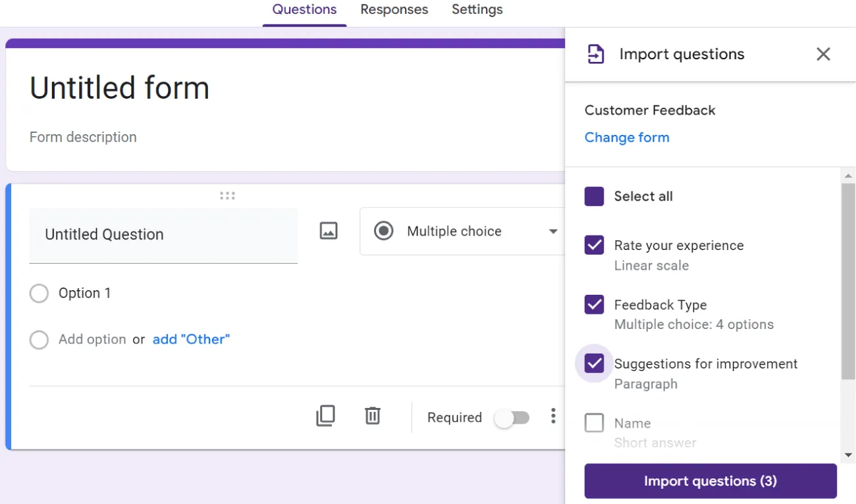Click the Change form link

[x=626, y=138]
